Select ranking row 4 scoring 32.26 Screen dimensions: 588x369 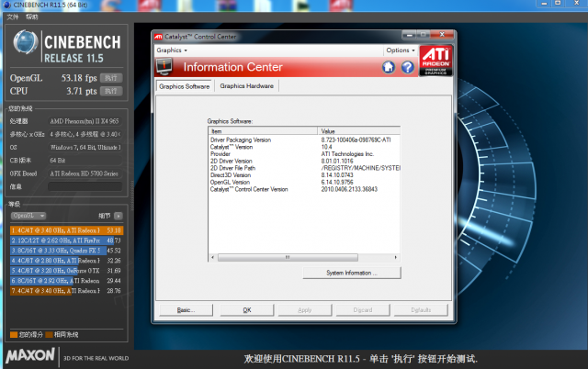tap(66, 261)
